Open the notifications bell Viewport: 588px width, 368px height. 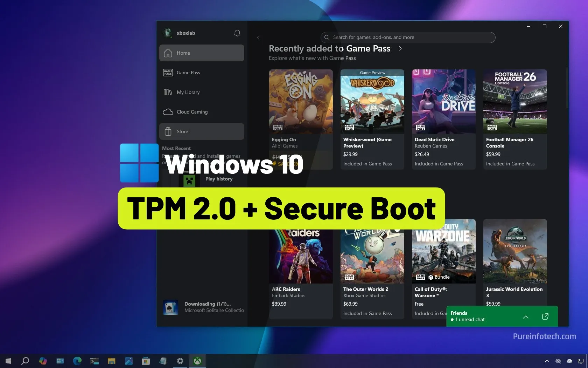[237, 33]
